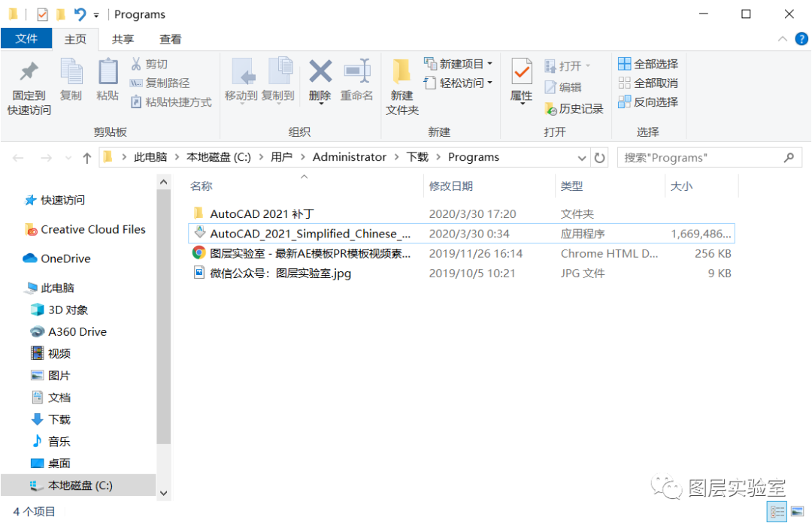Image resolution: width=812 pixels, height=523 pixels.
Task: Switch to Large icons view in status bar
Action: point(798,512)
